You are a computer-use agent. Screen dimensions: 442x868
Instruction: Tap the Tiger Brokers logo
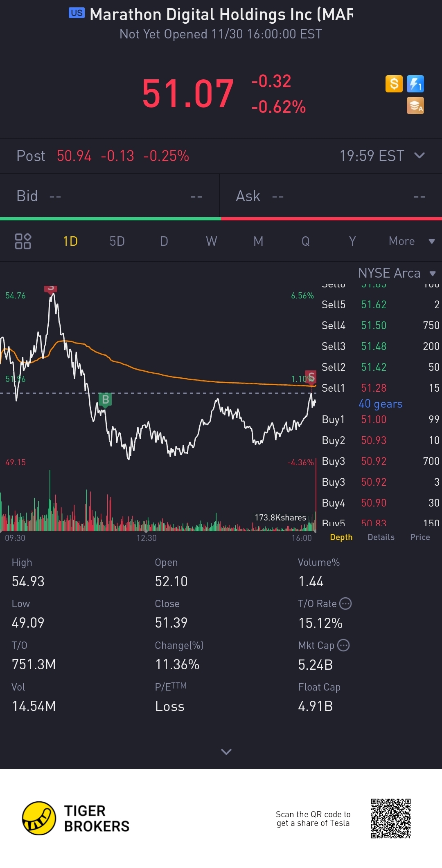tap(76, 818)
